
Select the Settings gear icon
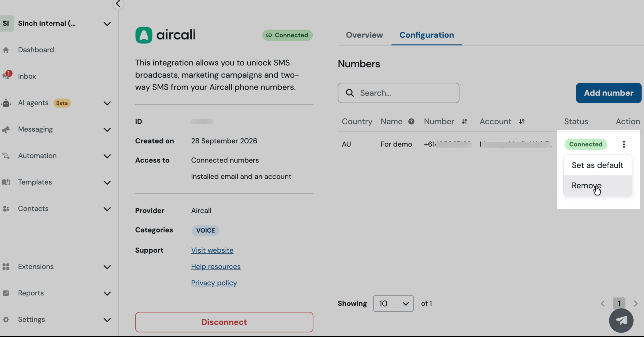click(6, 320)
